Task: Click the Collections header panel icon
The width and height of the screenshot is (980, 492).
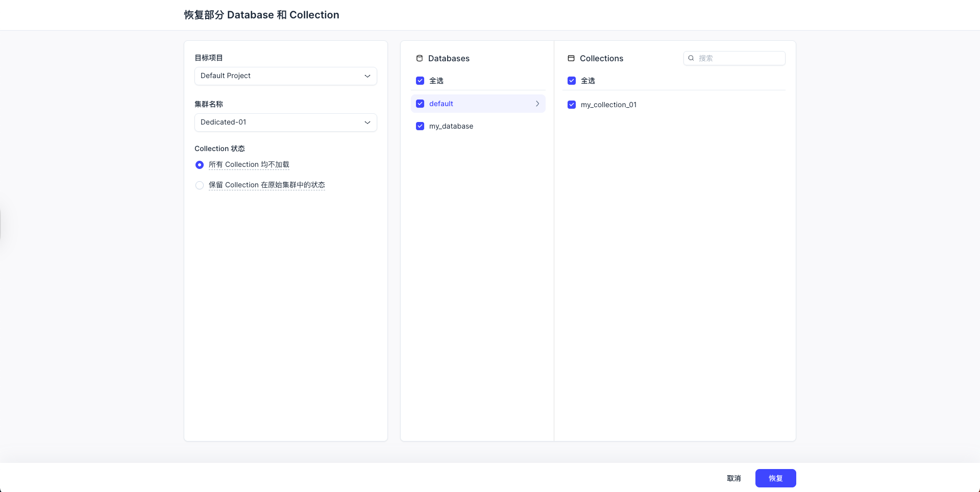Action: (x=571, y=58)
